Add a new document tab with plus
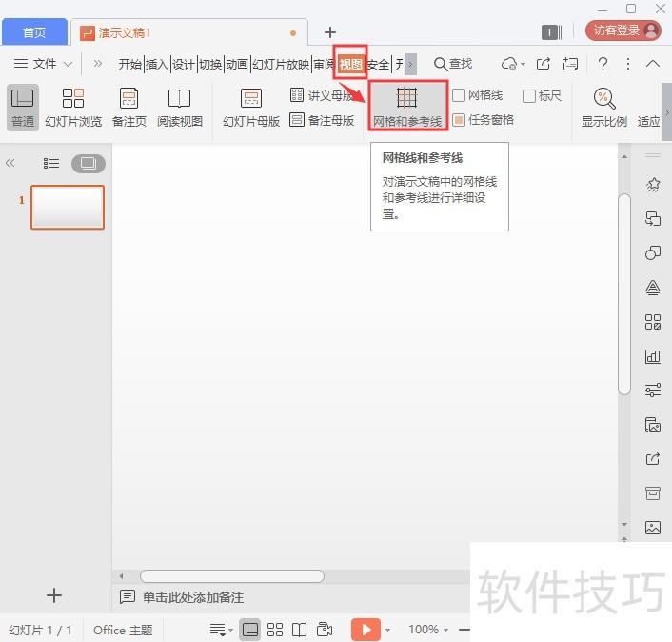 pos(330,32)
